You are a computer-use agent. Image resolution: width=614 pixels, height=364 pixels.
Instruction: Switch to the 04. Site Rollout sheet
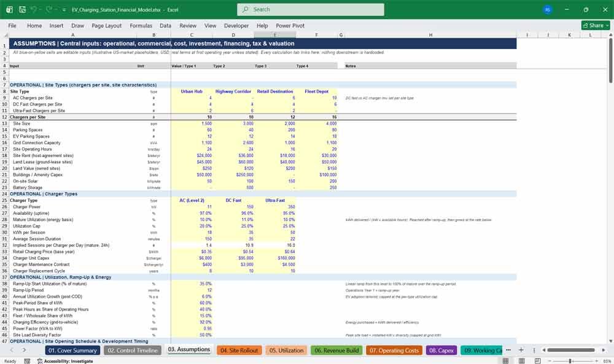pyautogui.click(x=239, y=350)
